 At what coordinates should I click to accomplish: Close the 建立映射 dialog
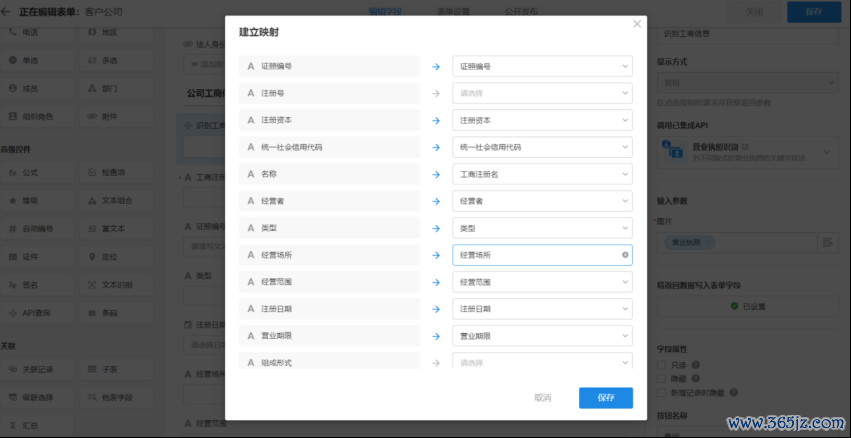coord(637,24)
